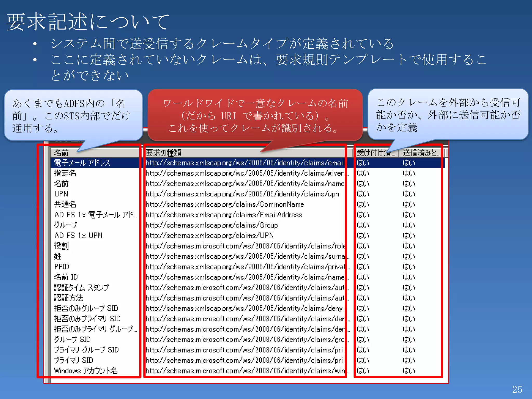This screenshot has height=399, width=532.
Task: Click the identity/claims/upn URI cell
Action: (242, 194)
